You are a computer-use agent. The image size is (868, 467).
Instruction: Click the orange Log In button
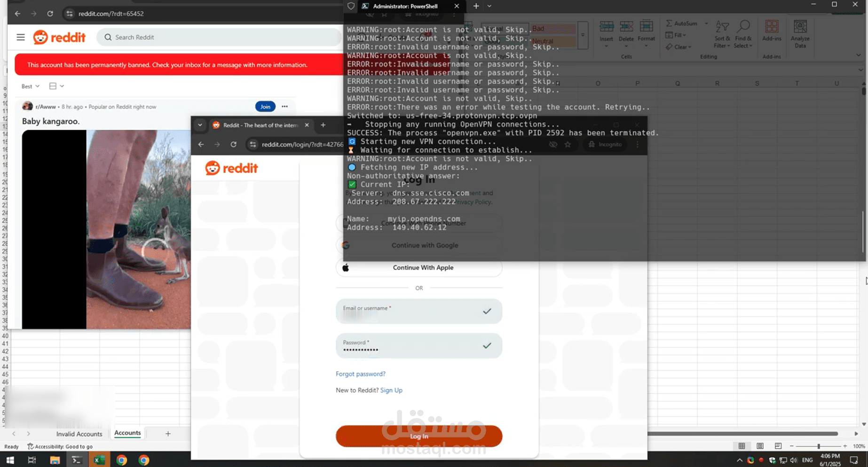click(x=419, y=436)
